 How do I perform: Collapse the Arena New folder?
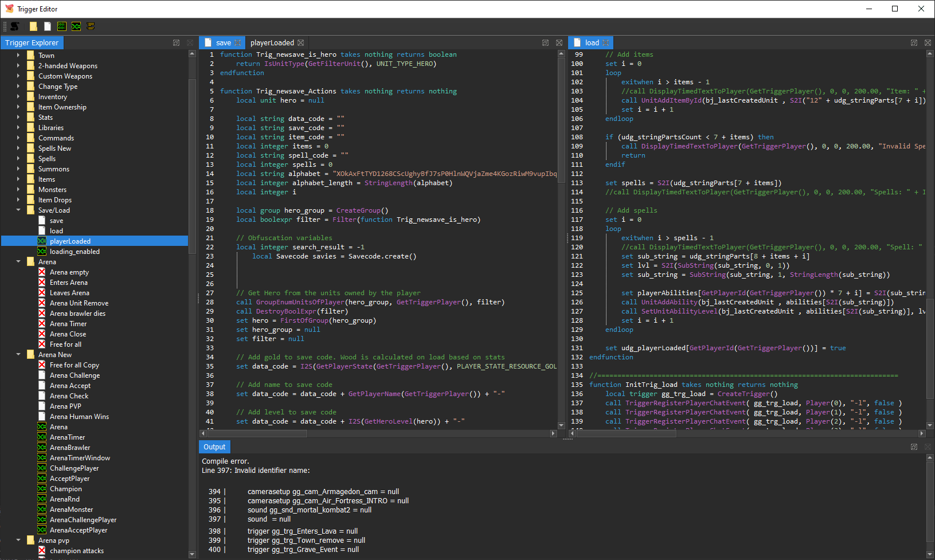[18, 355]
